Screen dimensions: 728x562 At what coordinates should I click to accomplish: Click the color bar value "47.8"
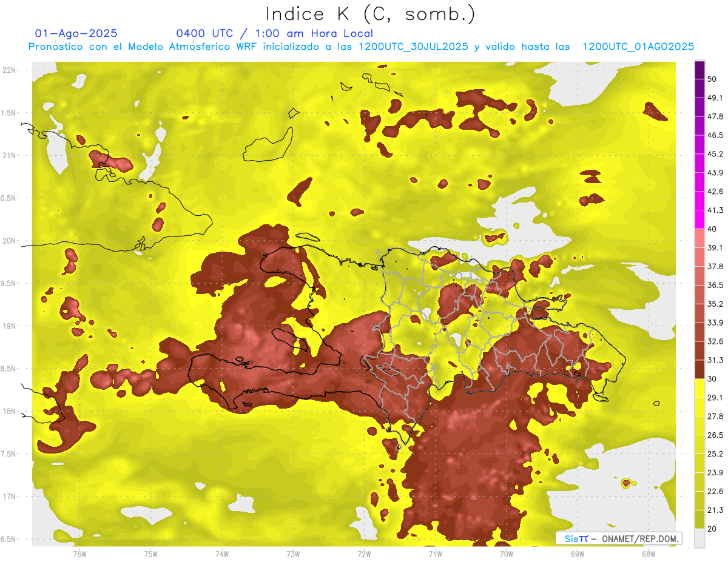click(x=715, y=116)
